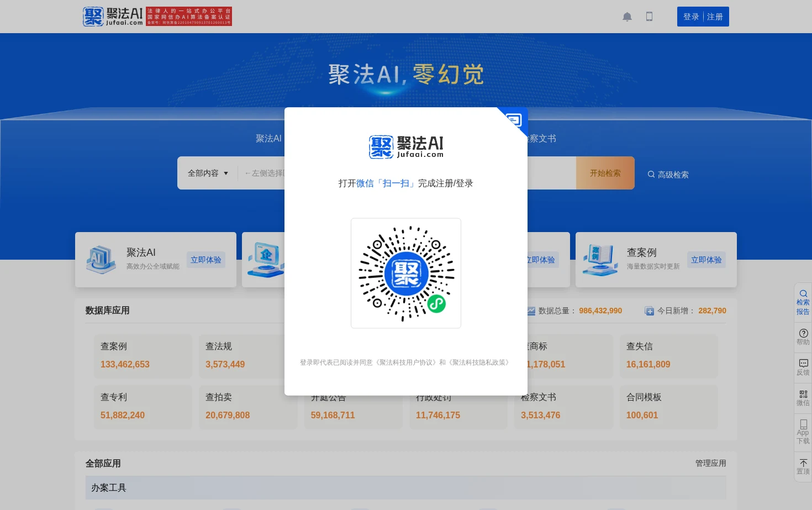Click the 数据总量 value 986,432,990

pyautogui.click(x=600, y=311)
